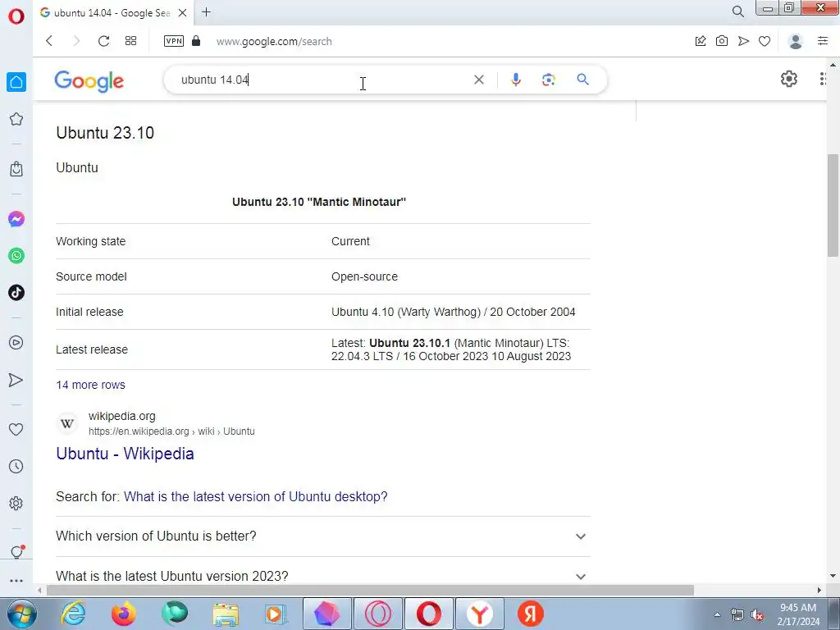Open the lightbulb tips sidebar icon
This screenshot has height=630, width=840.
coord(17,552)
